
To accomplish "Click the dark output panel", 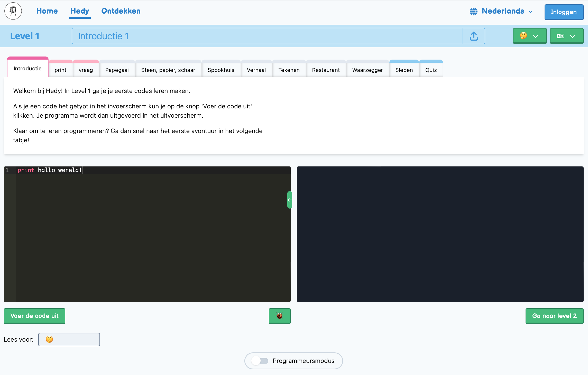I will 440,234.
